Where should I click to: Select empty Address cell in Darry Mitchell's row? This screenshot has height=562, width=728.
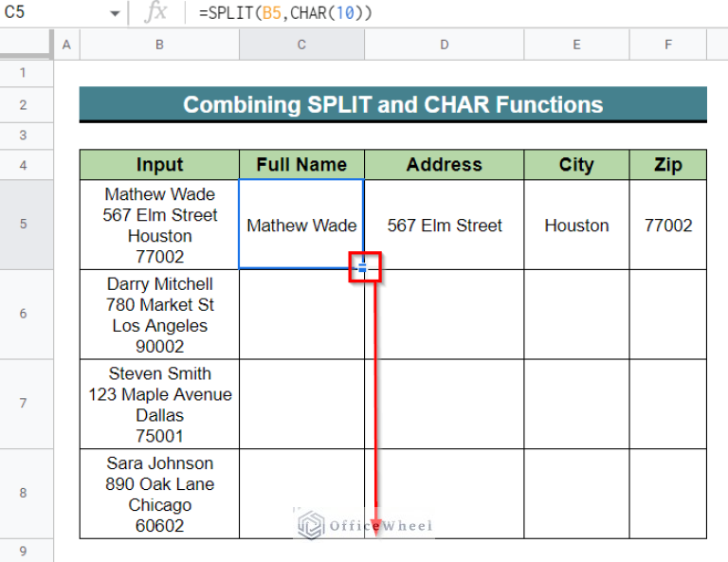pos(445,315)
